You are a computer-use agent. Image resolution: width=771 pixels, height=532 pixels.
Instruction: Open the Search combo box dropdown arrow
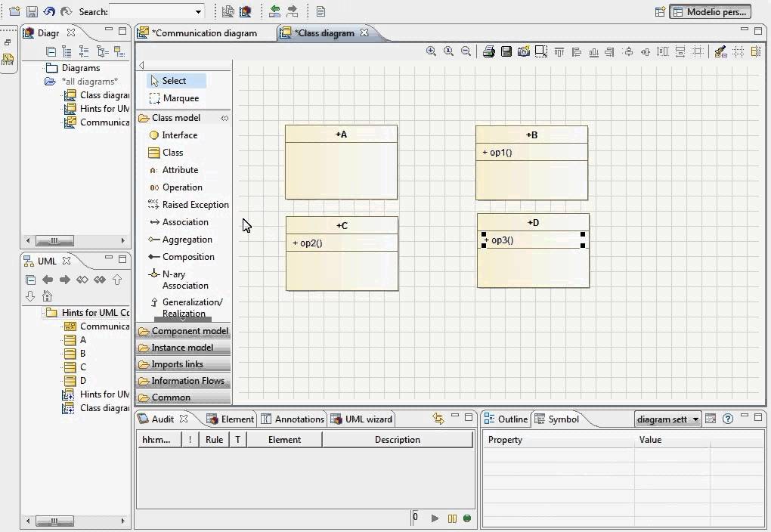[198, 12]
